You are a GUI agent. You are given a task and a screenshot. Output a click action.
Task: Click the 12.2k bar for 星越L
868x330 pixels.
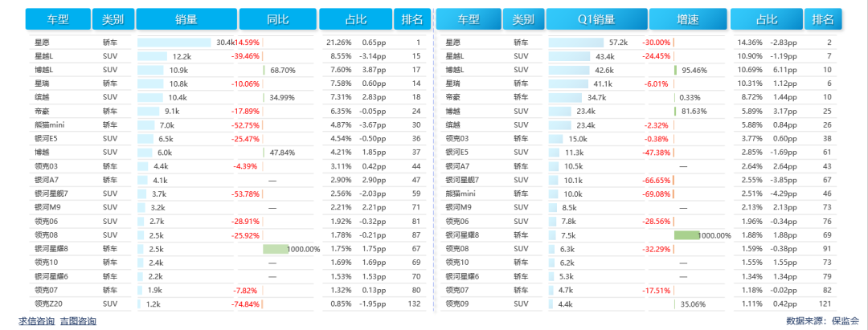153,56
